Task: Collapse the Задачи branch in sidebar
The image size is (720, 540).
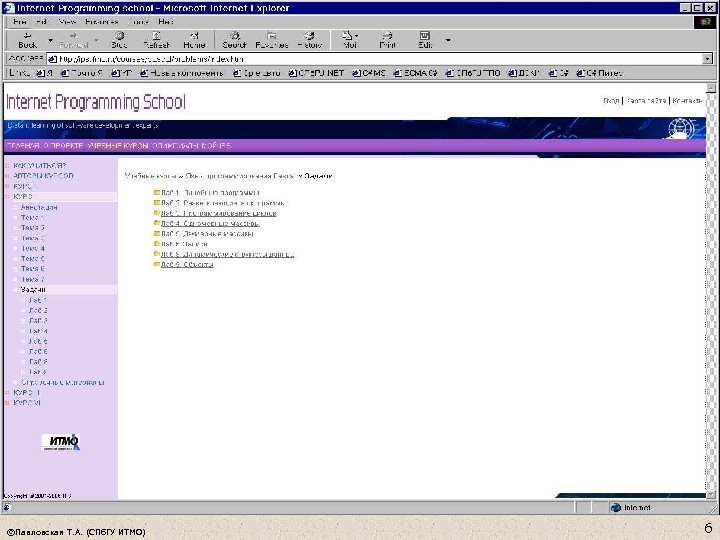Action: [x=15, y=290]
